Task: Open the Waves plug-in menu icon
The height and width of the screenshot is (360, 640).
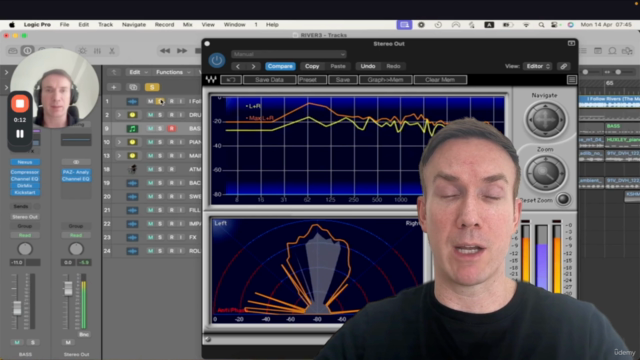Action: coord(571,80)
